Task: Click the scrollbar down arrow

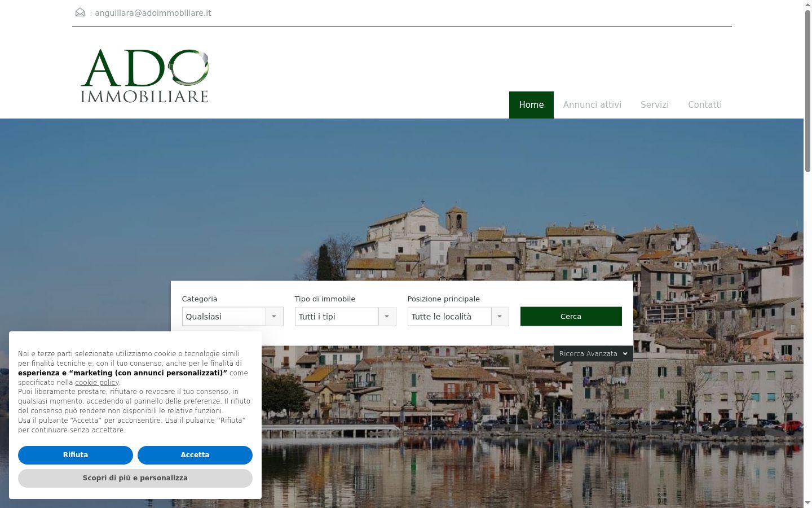Action: click(x=807, y=503)
